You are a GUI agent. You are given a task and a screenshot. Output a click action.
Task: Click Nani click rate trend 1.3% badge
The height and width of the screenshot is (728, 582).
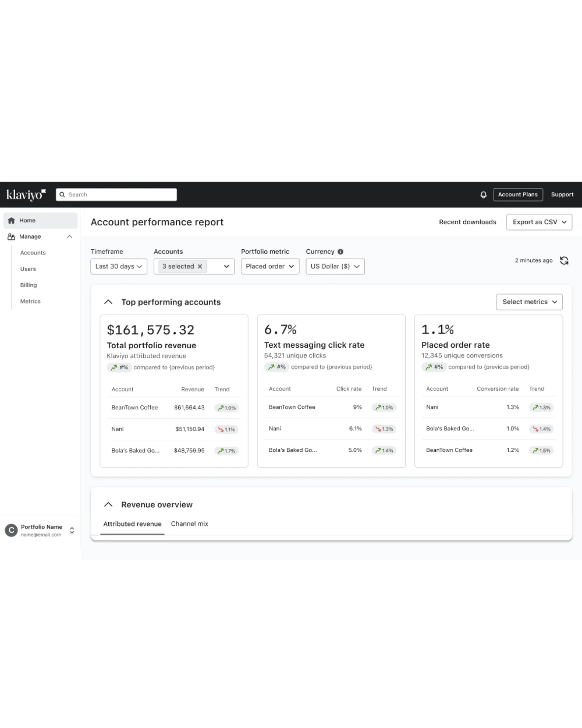point(384,429)
